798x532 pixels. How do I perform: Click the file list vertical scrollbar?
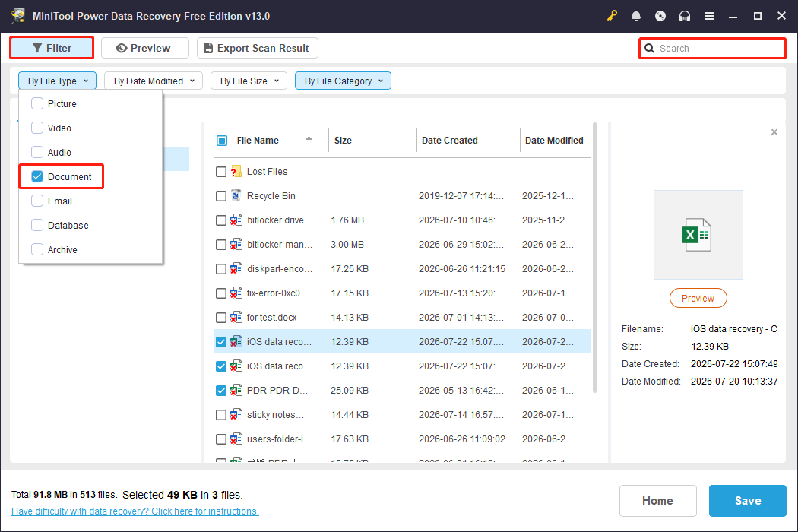[x=595, y=257]
